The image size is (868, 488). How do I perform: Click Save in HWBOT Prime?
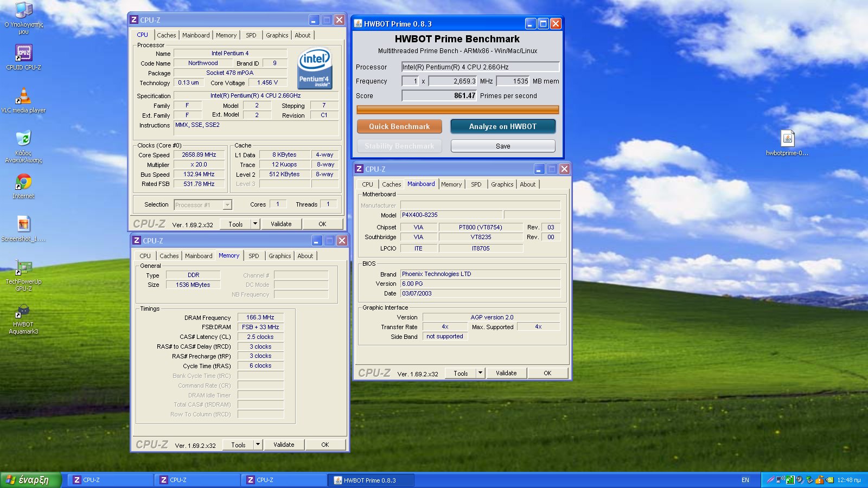point(503,146)
